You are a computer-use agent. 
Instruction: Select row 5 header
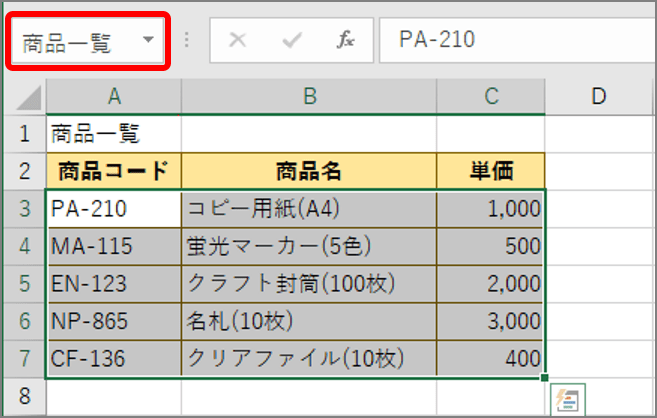(25, 284)
